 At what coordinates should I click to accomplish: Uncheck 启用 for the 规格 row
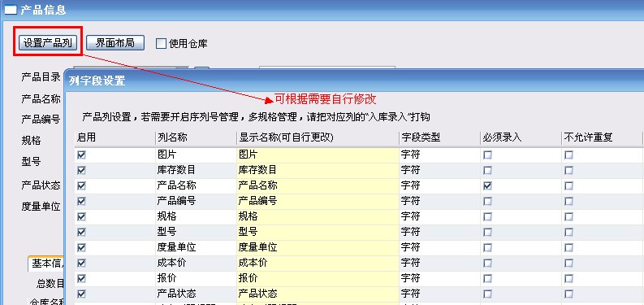tap(81, 216)
